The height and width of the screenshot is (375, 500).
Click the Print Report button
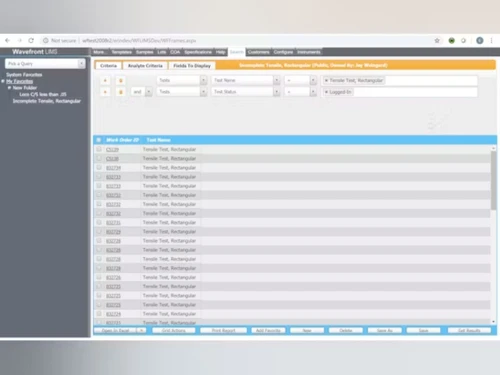(223, 330)
